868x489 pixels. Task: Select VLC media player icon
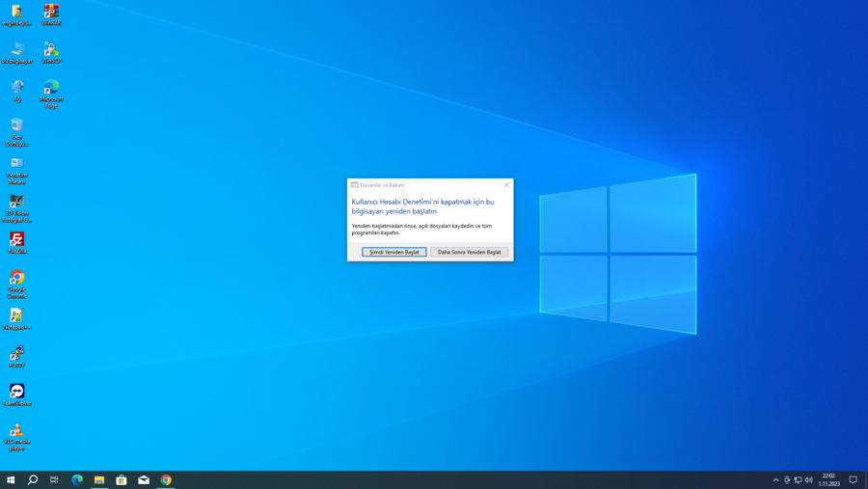tap(16, 436)
